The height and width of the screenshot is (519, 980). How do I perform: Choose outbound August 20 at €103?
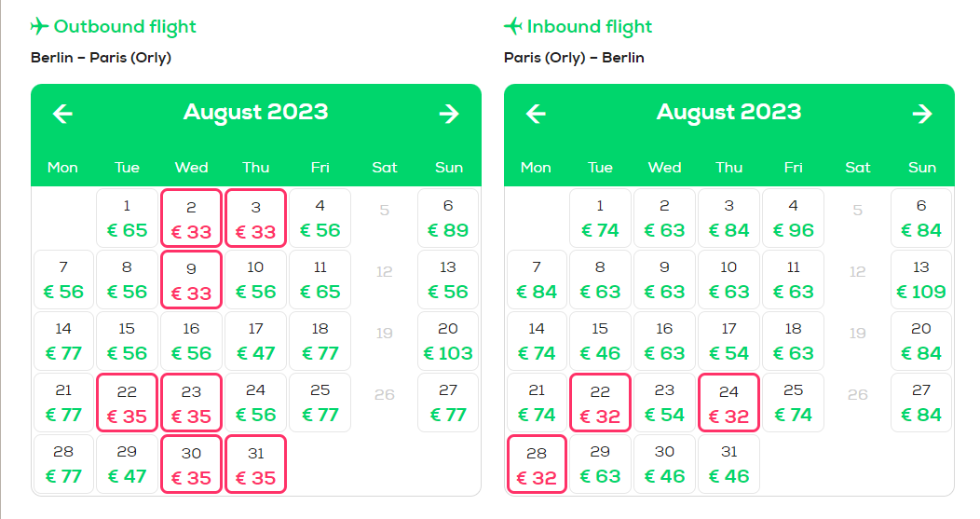(448, 341)
